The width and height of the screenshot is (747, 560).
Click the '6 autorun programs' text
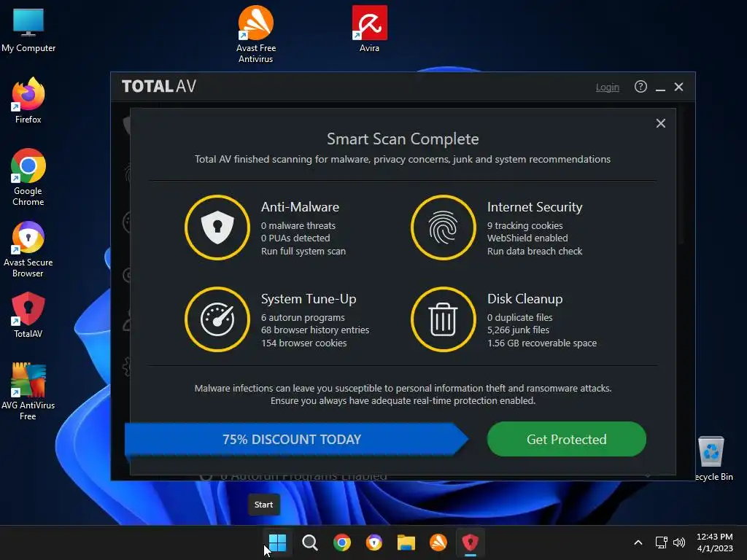coord(303,318)
